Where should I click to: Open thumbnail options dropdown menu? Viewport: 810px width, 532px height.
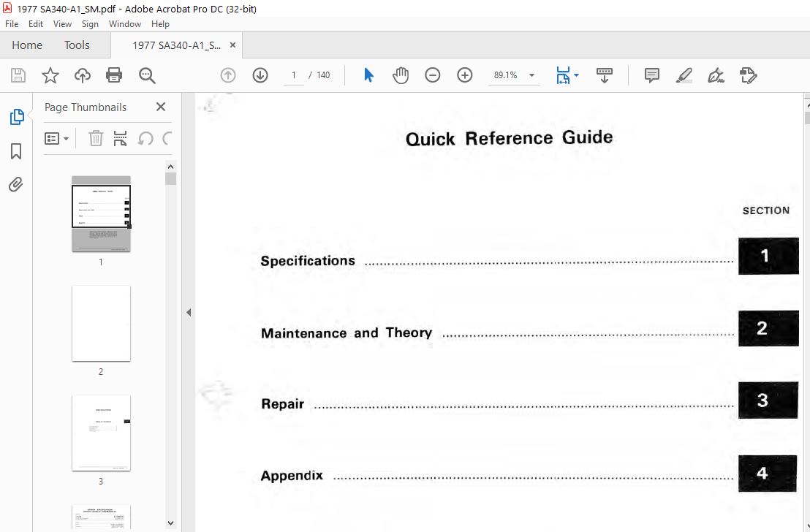[56, 138]
